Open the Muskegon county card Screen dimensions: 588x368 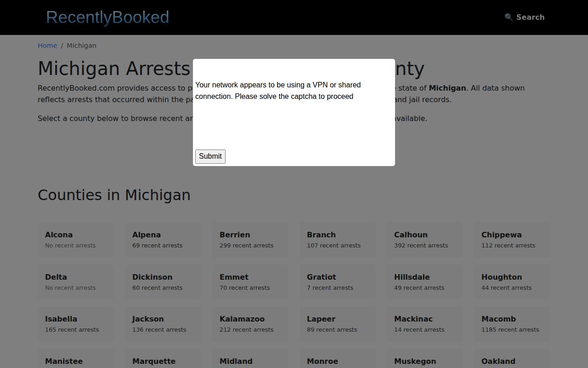pyautogui.click(x=425, y=358)
